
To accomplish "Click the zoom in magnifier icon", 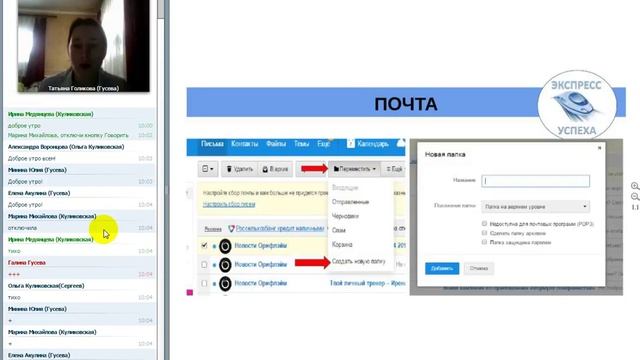I will coord(635,186).
